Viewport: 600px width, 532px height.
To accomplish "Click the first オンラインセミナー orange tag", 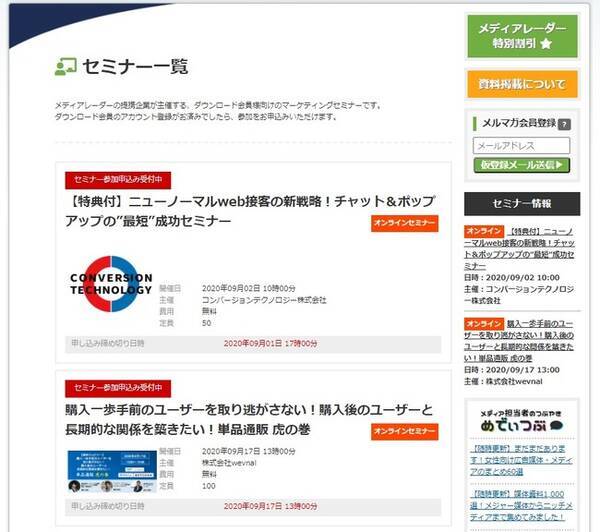I will (404, 223).
